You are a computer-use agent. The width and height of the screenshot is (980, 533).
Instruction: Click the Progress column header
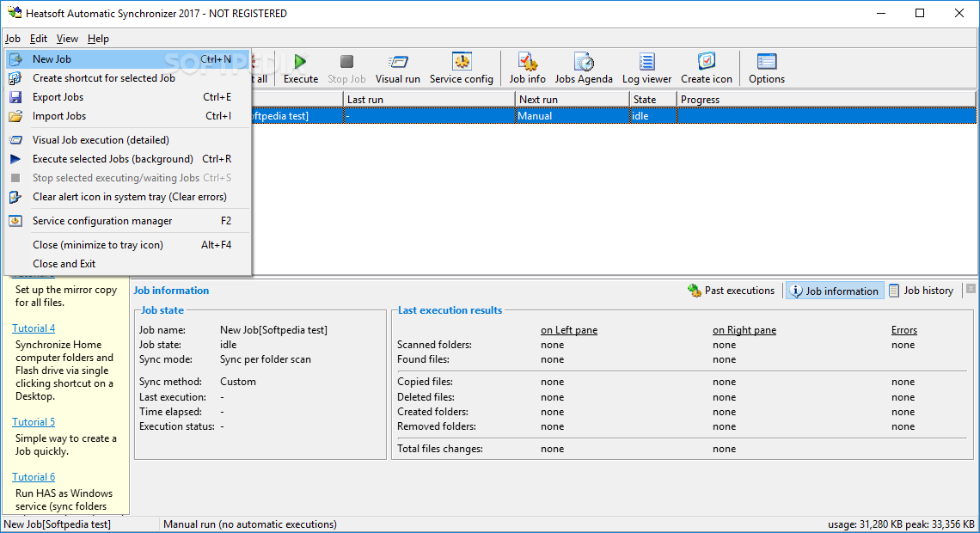point(825,100)
